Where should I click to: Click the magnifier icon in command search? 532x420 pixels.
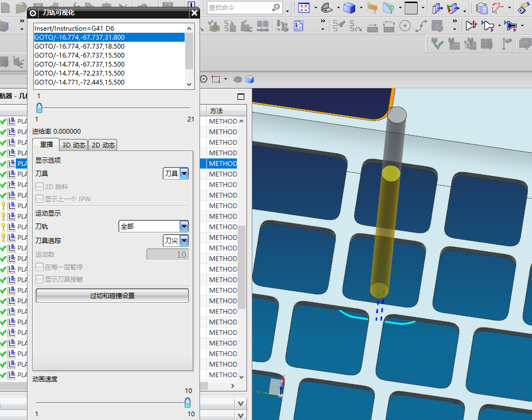pyautogui.click(x=277, y=8)
